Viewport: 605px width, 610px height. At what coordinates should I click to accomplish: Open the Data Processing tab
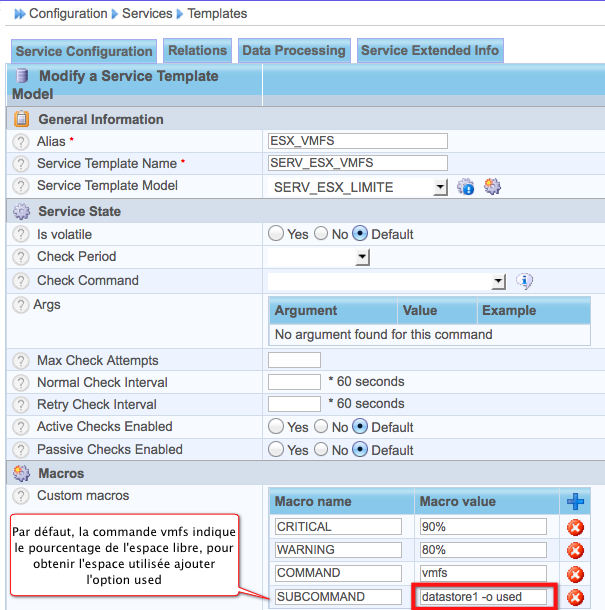pyautogui.click(x=294, y=51)
